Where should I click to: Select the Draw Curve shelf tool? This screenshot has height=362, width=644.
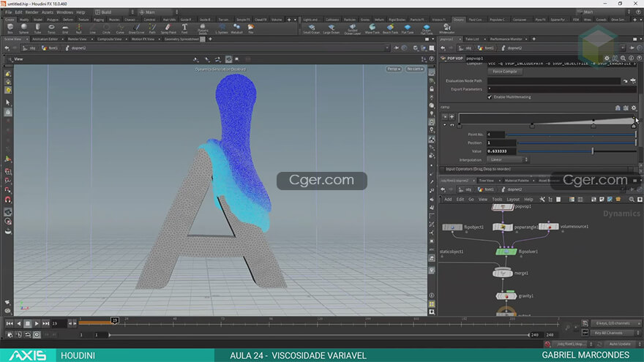136,29
